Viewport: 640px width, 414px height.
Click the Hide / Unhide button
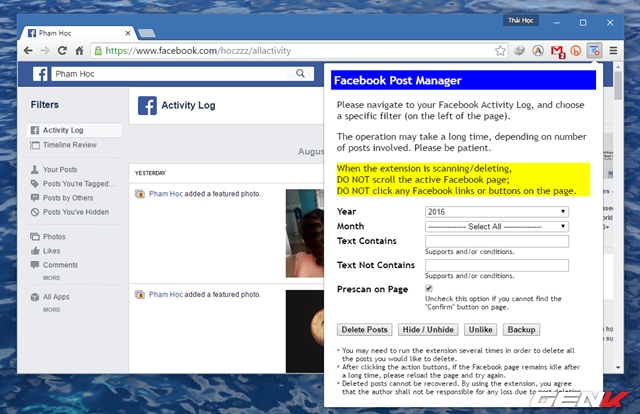click(427, 329)
